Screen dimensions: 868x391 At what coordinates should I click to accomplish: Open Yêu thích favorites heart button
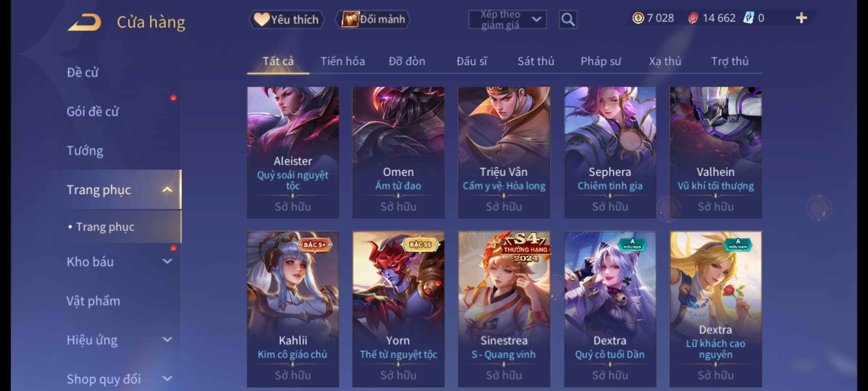click(286, 20)
